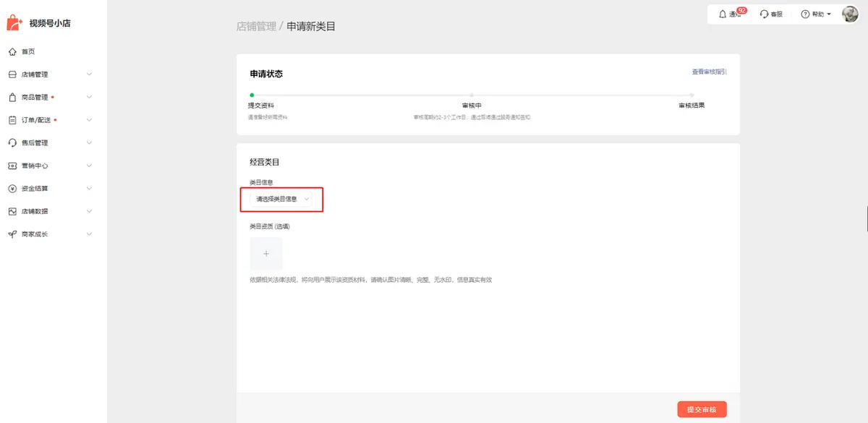
Task: Expand the 资金结算 sidebar chevron
Action: 89,189
